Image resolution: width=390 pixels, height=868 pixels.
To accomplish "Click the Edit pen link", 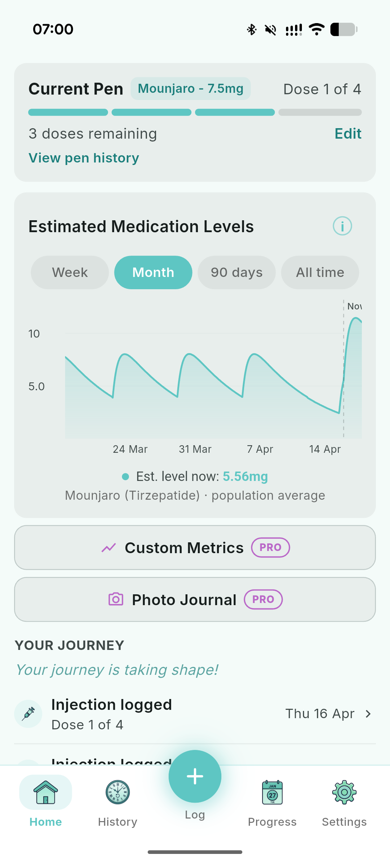I will pyautogui.click(x=348, y=134).
